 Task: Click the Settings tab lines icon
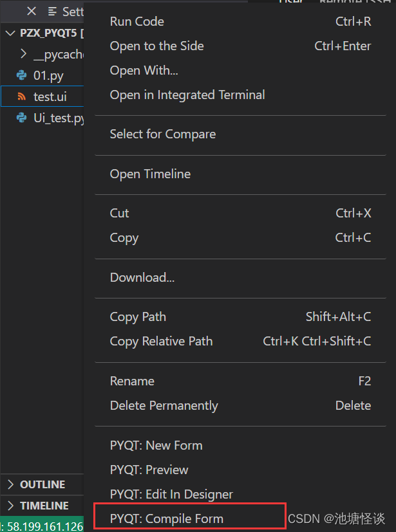52,12
